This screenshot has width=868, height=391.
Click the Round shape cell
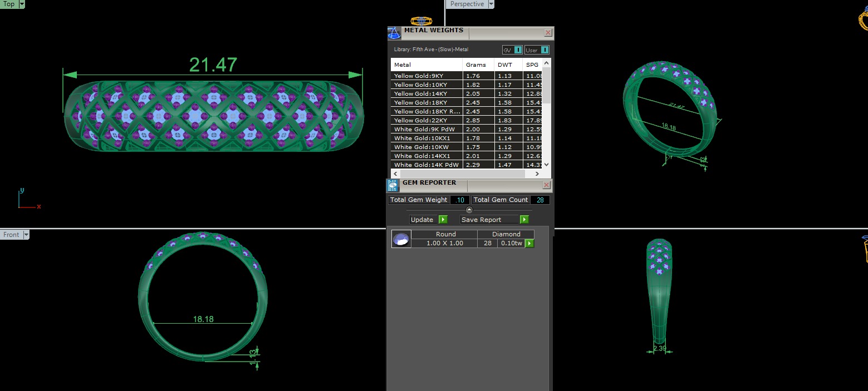pos(445,234)
